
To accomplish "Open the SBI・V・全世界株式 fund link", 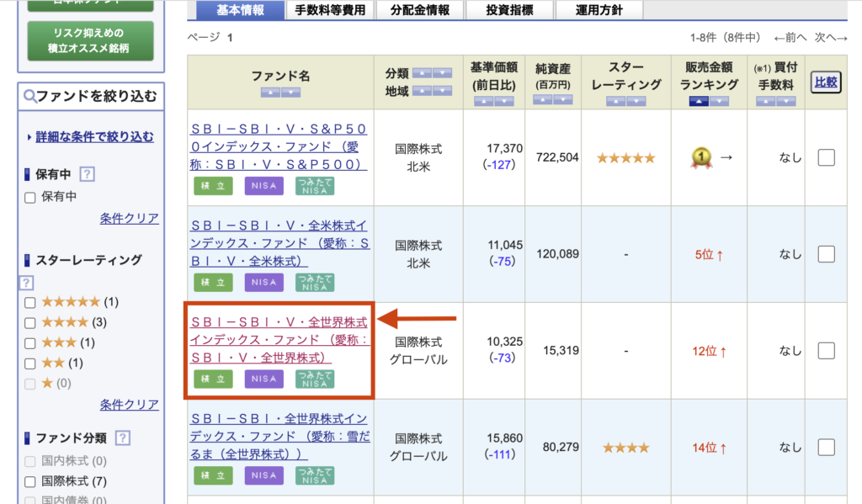I will (x=279, y=340).
